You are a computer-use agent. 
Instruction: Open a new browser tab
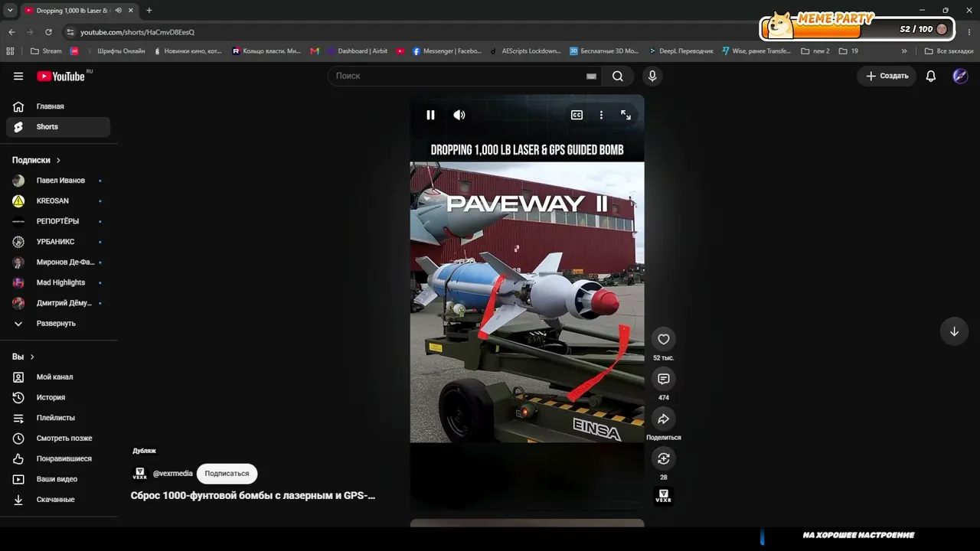pos(149,11)
